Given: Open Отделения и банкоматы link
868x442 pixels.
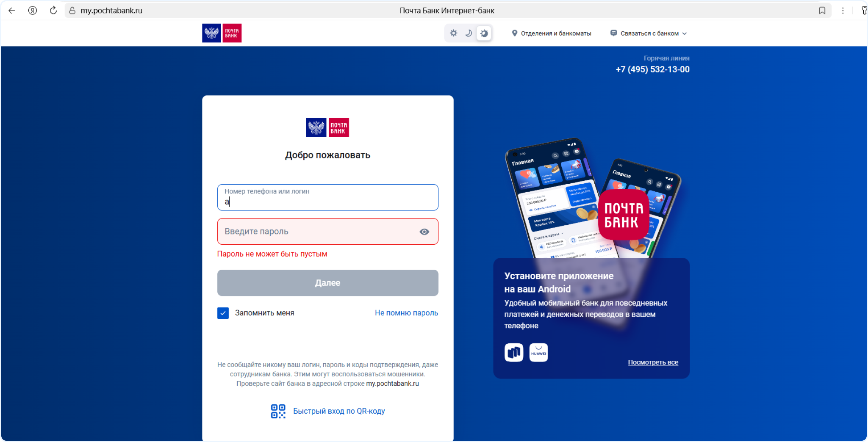Looking at the screenshot, I should point(552,33).
